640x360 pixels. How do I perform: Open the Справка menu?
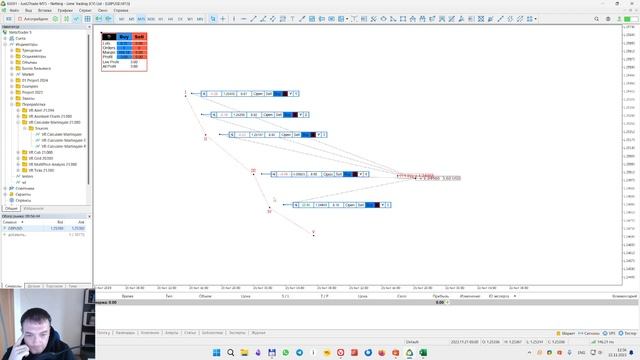pyautogui.click(x=121, y=10)
